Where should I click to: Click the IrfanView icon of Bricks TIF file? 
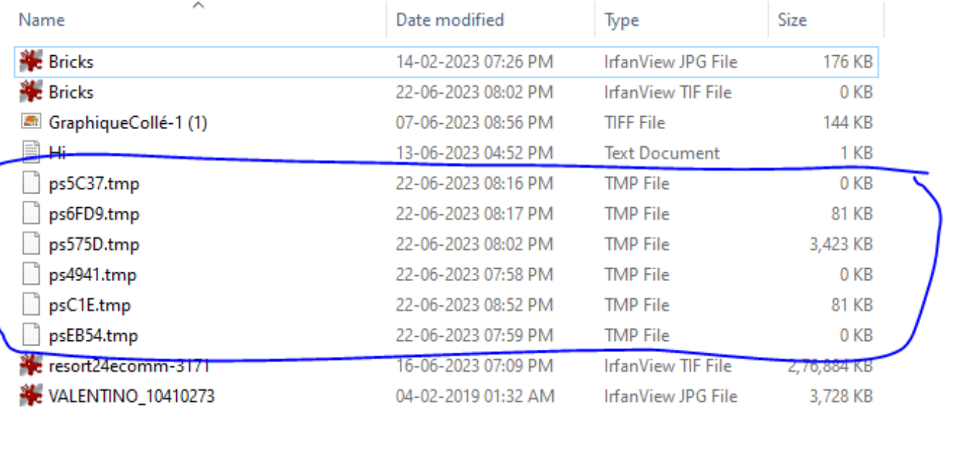pyautogui.click(x=31, y=92)
